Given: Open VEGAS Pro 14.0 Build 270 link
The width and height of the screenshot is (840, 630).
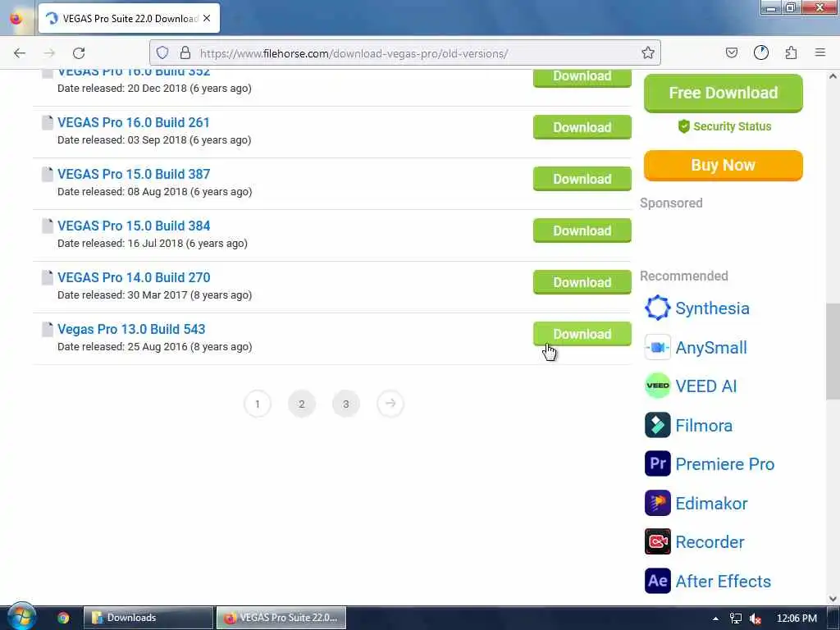Looking at the screenshot, I should (134, 277).
